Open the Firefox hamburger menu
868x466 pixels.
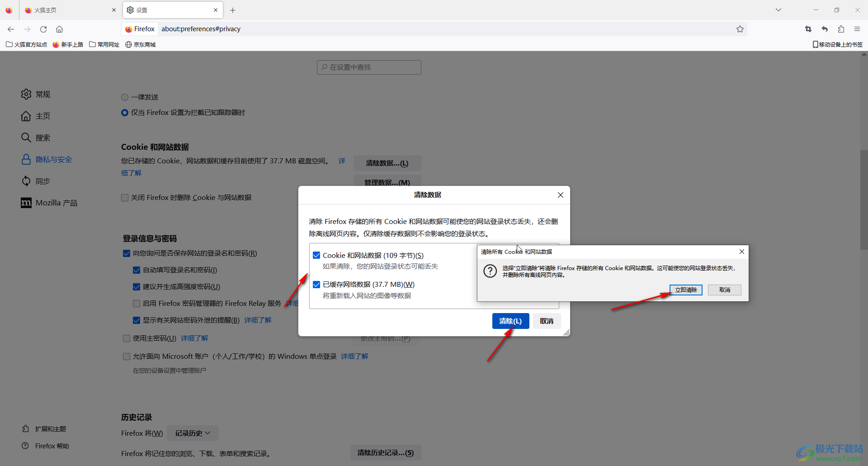click(857, 29)
